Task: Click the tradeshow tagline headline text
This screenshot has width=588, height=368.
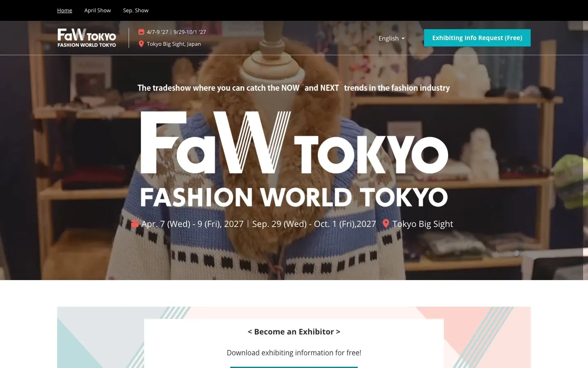Action: 294,88
